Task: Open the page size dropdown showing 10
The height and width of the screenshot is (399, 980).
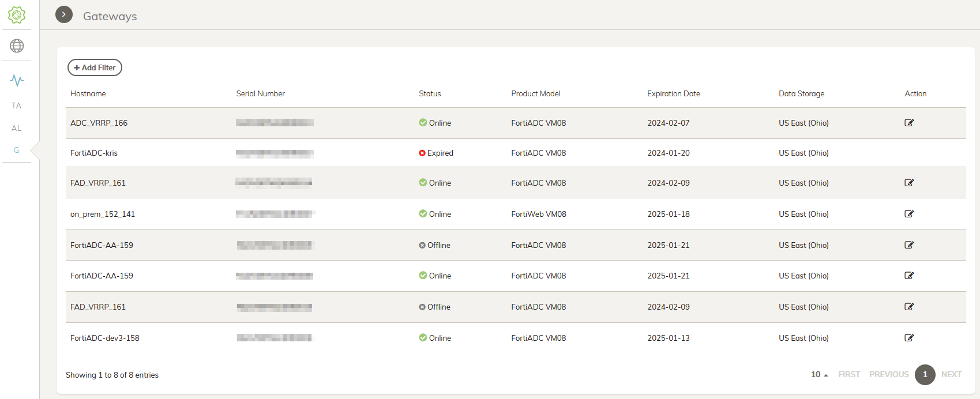Action: click(x=820, y=374)
